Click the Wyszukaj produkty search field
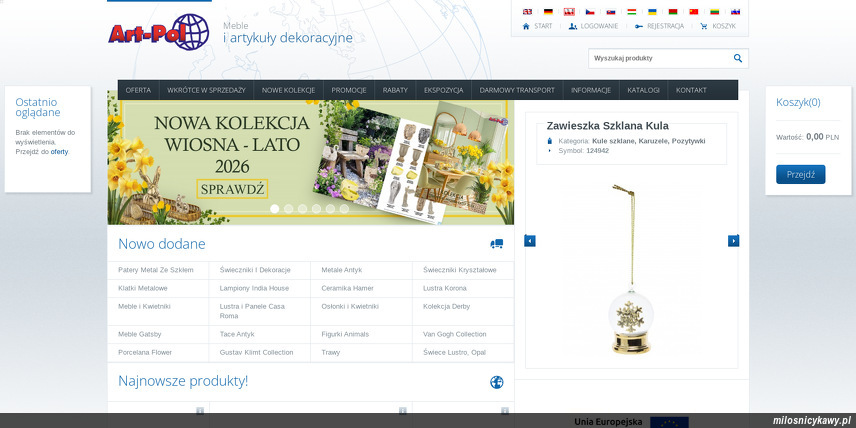 point(658,58)
